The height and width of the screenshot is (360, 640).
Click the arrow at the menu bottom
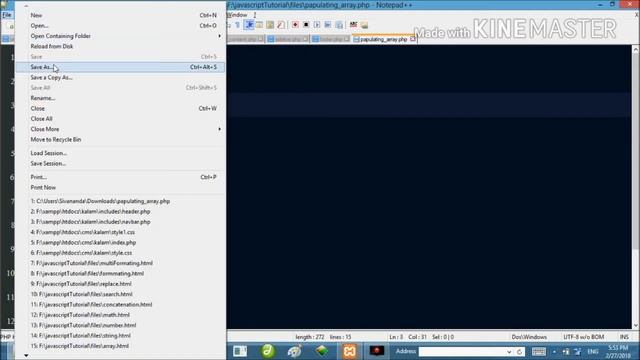[26, 356]
